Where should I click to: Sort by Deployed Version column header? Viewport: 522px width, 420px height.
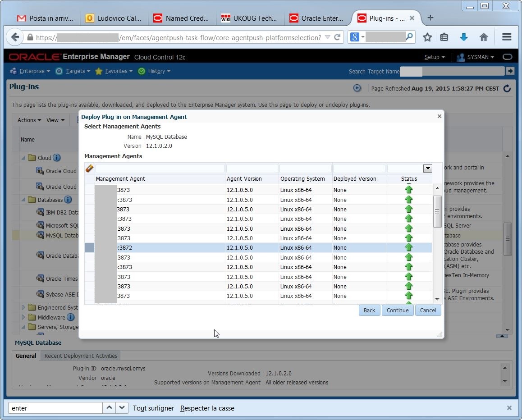355,179
